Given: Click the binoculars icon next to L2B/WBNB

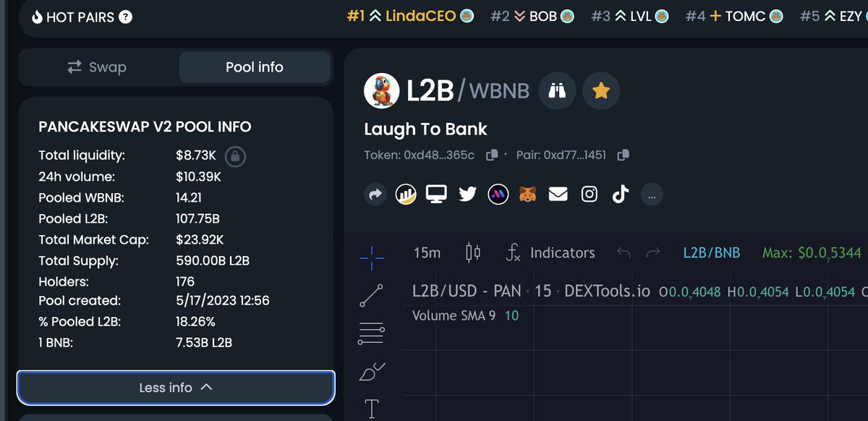Looking at the screenshot, I should point(557,91).
